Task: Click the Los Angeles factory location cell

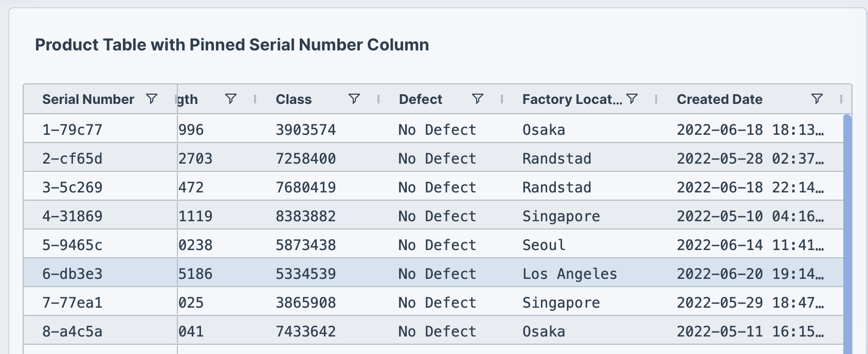Action: coord(570,274)
